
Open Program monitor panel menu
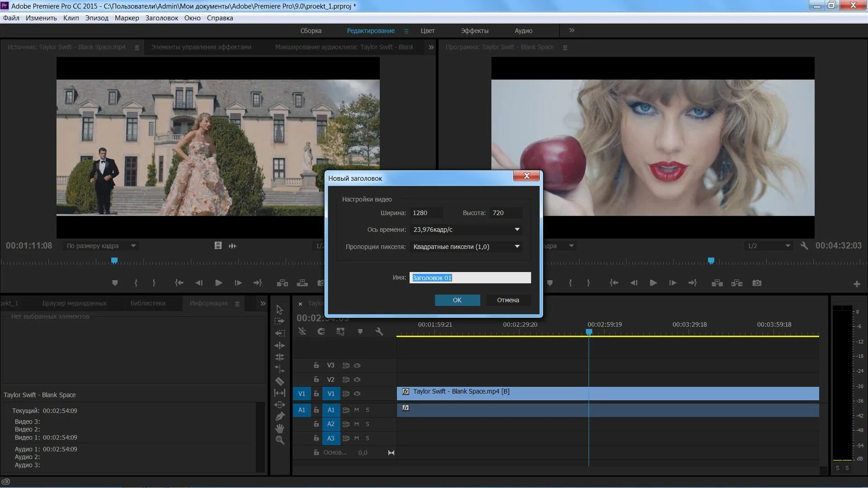coord(565,47)
